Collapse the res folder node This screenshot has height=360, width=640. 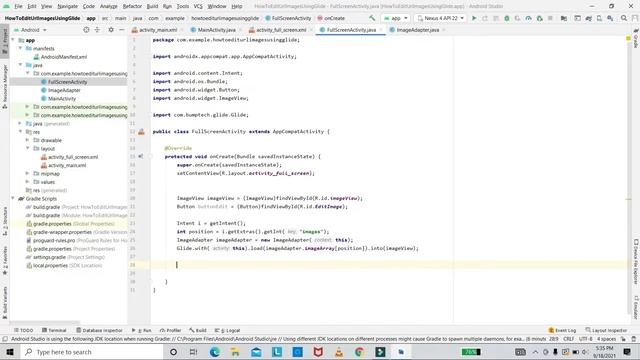[x=20, y=131]
